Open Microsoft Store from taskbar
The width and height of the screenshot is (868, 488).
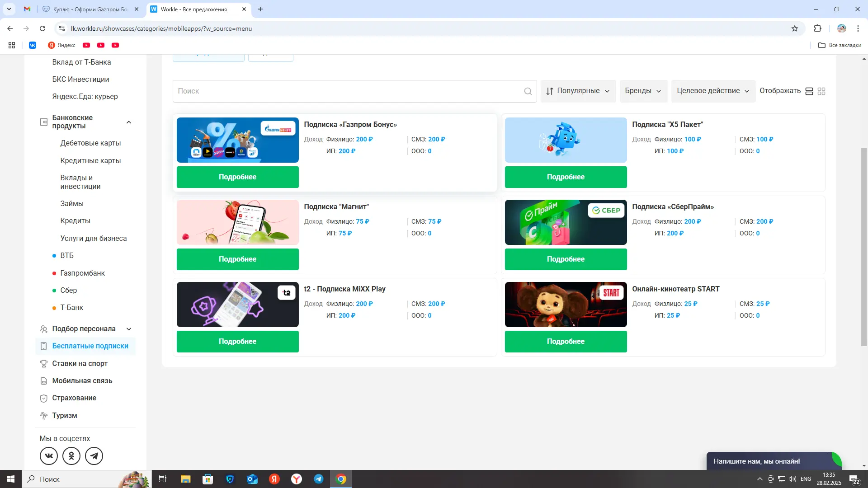tap(208, 479)
